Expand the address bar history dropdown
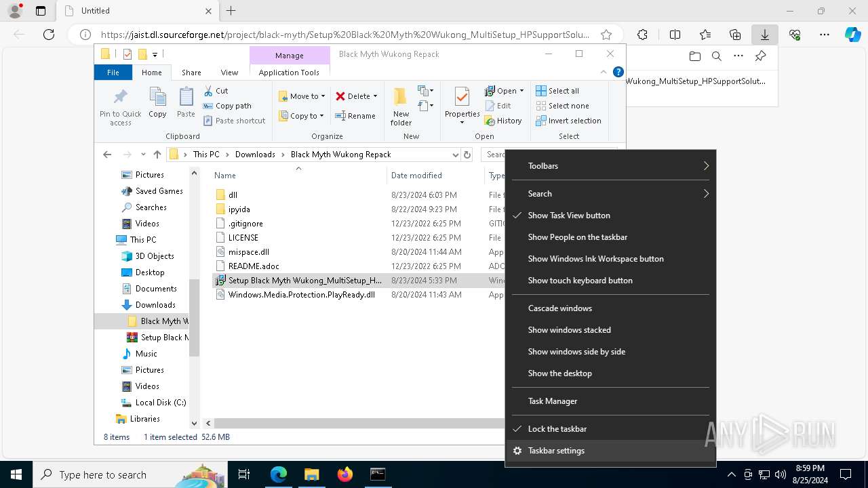Viewport: 868px width, 488px height. click(455, 155)
